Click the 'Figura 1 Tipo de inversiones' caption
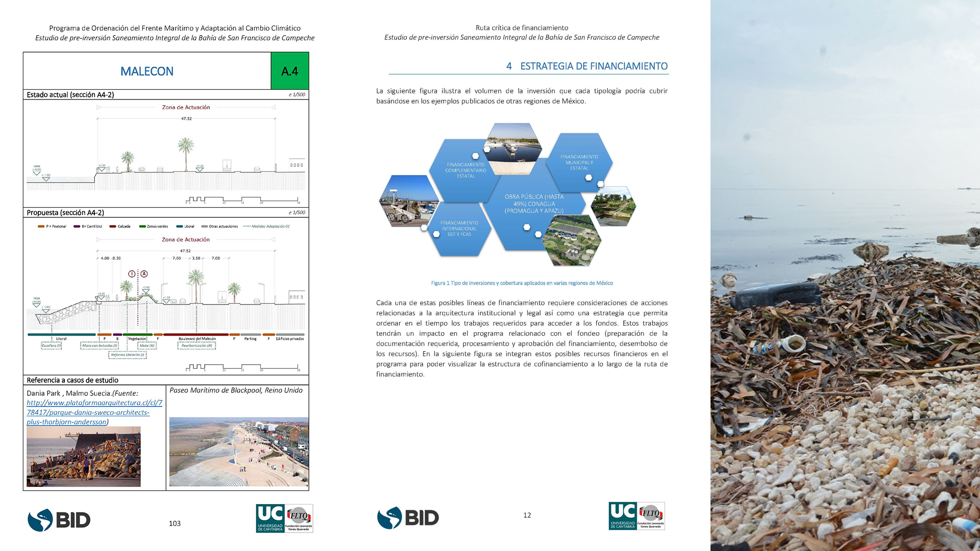The height and width of the screenshot is (551, 980). pyautogui.click(x=522, y=283)
